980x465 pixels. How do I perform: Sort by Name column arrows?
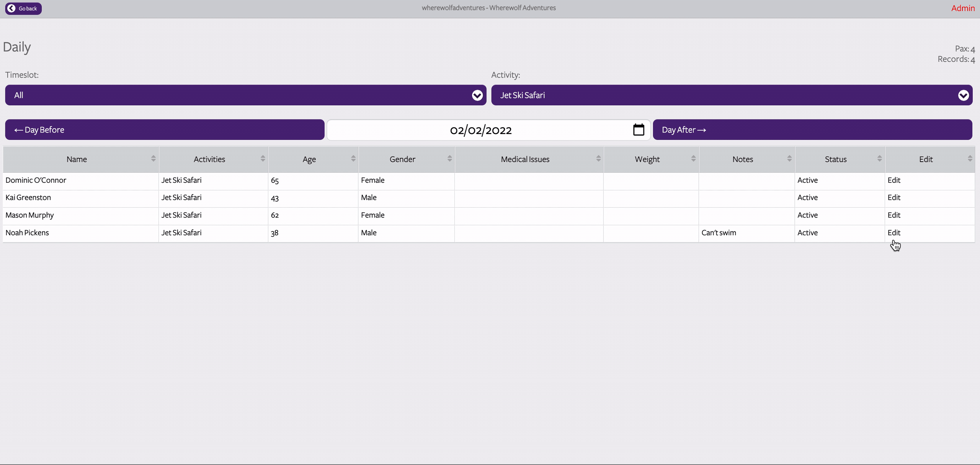tap(153, 159)
